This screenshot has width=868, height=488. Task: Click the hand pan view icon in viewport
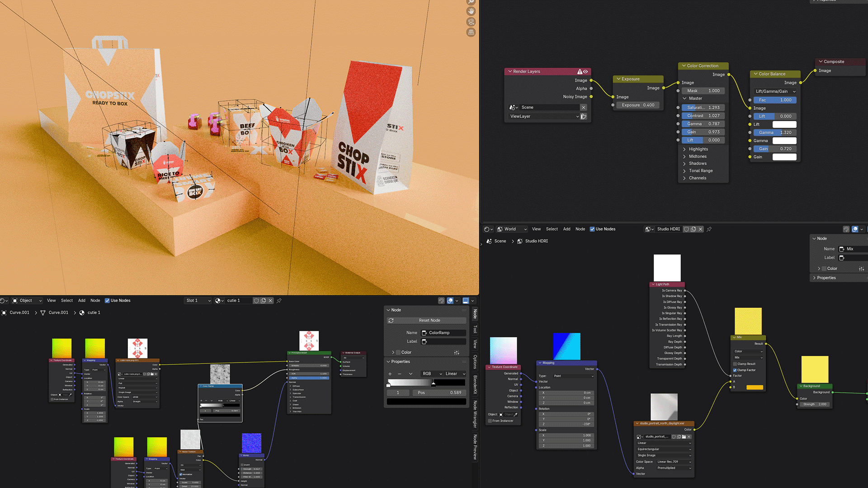pyautogui.click(x=471, y=11)
